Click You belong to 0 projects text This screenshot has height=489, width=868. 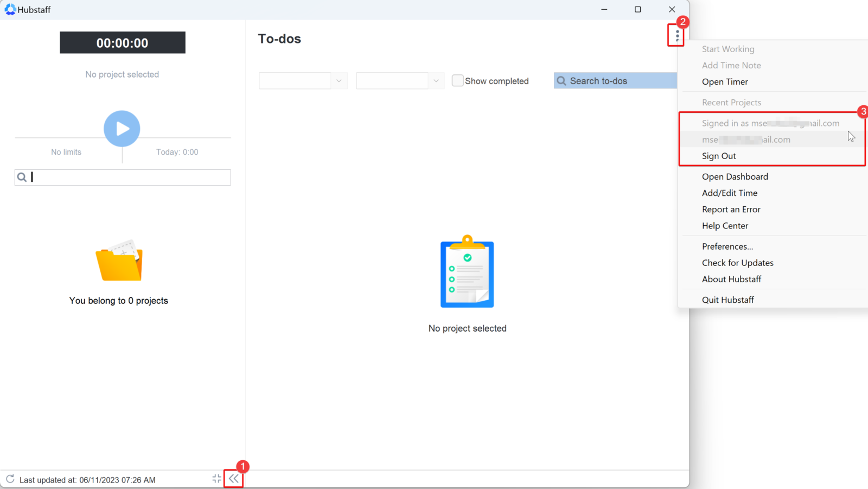(x=119, y=301)
